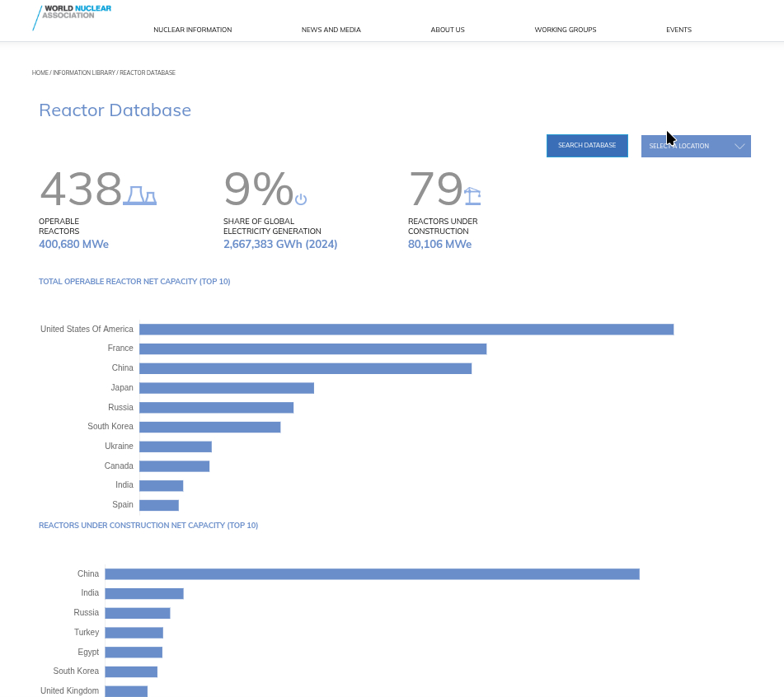Select the United States Of America capacity bar
This screenshot has width=784, height=697.
pyautogui.click(x=406, y=330)
